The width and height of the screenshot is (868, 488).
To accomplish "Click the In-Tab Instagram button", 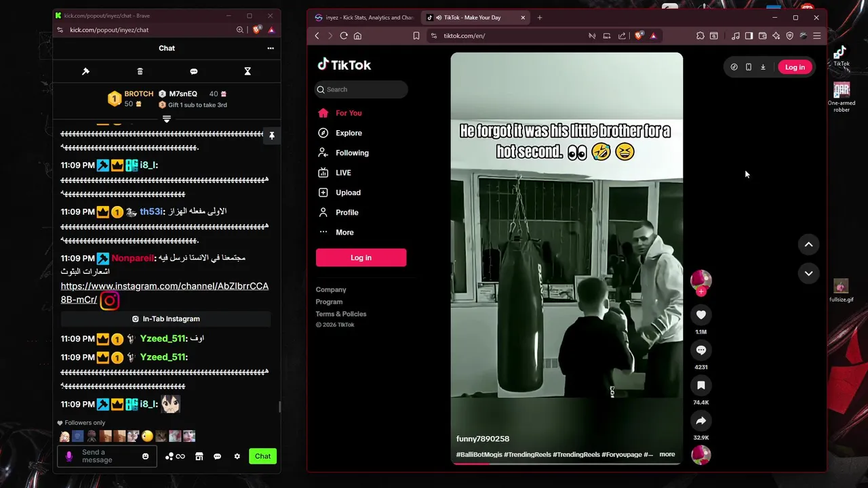I will pyautogui.click(x=166, y=319).
